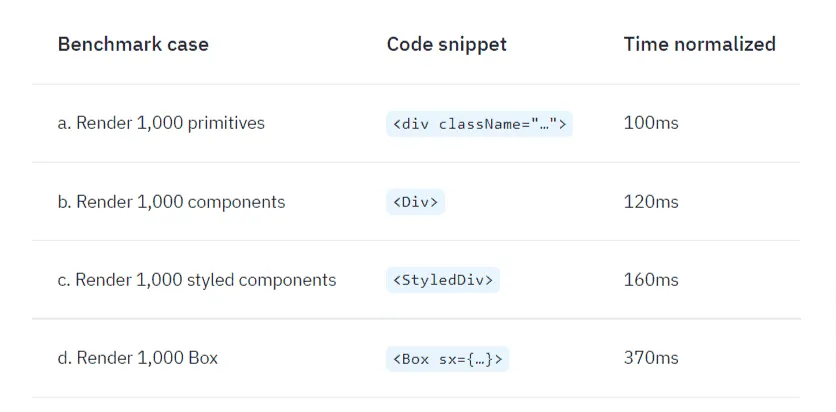This screenshot has width=836, height=412.
Task: Click the <div className="…"> code snippet
Action: point(479,124)
